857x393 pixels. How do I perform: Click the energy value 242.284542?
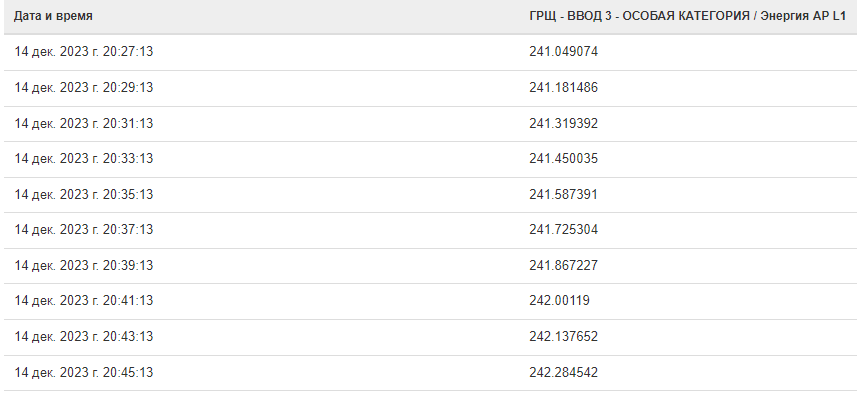pos(563,372)
